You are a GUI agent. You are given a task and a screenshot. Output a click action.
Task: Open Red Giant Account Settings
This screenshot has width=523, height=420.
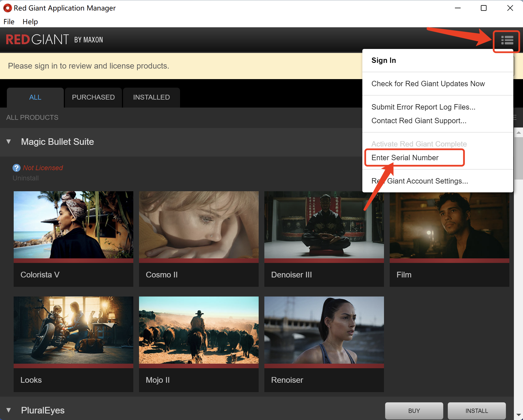(x=420, y=181)
